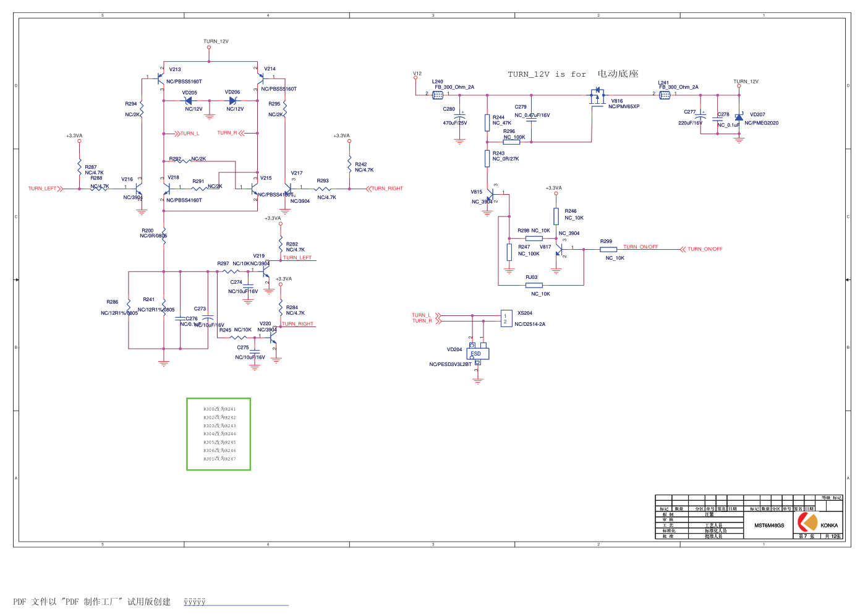Select the V815 transistor label
This screenshot has height=614, width=868.
(476, 192)
